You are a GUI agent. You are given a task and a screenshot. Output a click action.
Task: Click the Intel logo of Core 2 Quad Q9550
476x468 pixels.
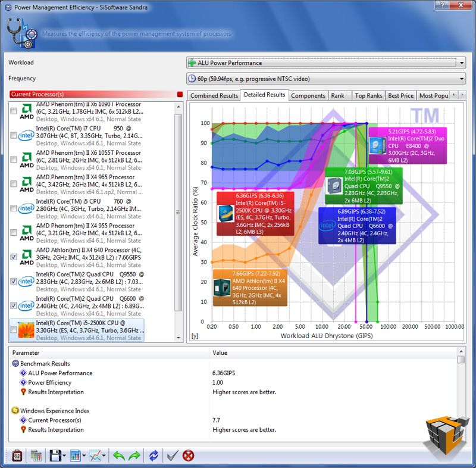point(26,282)
